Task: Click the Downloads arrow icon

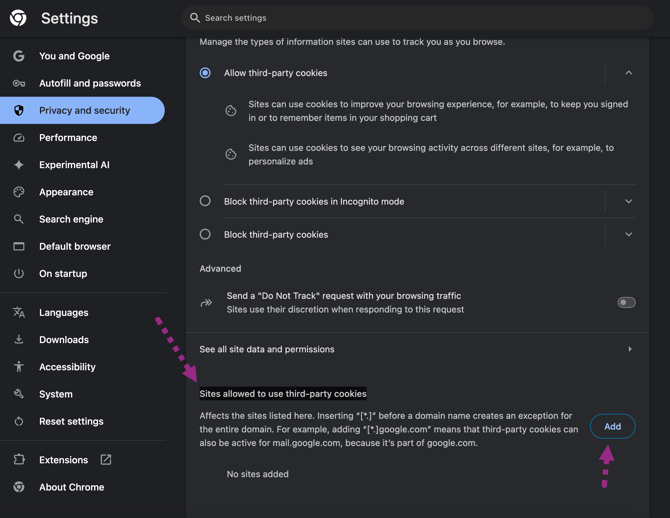Action: click(x=19, y=340)
